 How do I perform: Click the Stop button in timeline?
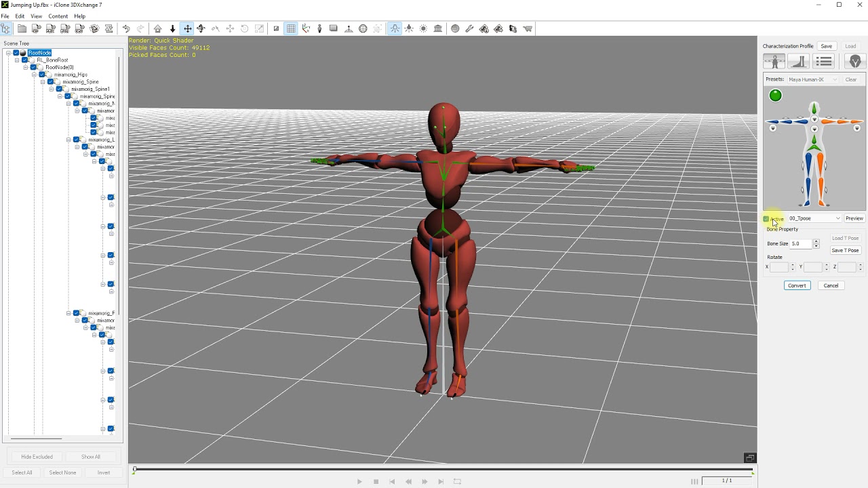(x=376, y=482)
